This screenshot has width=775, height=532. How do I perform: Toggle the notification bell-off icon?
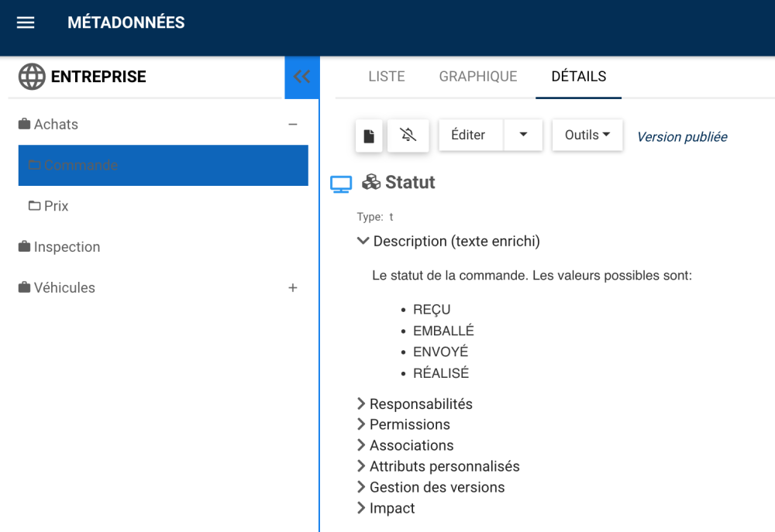click(x=408, y=136)
